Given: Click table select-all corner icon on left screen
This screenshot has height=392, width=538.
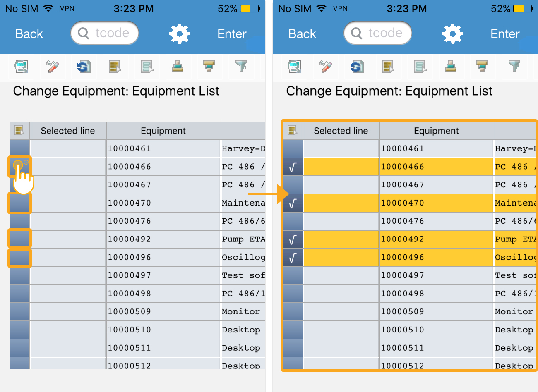Looking at the screenshot, I should coord(19,131).
